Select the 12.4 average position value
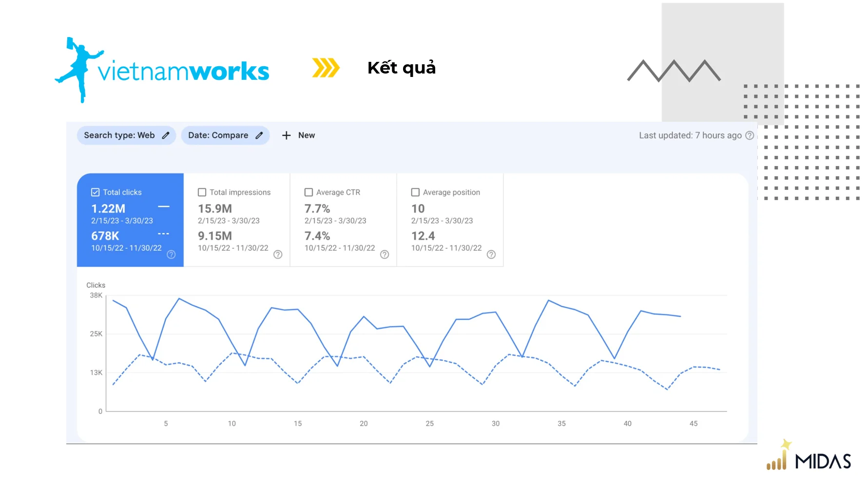This screenshot has width=868, height=486. [423, 236]
